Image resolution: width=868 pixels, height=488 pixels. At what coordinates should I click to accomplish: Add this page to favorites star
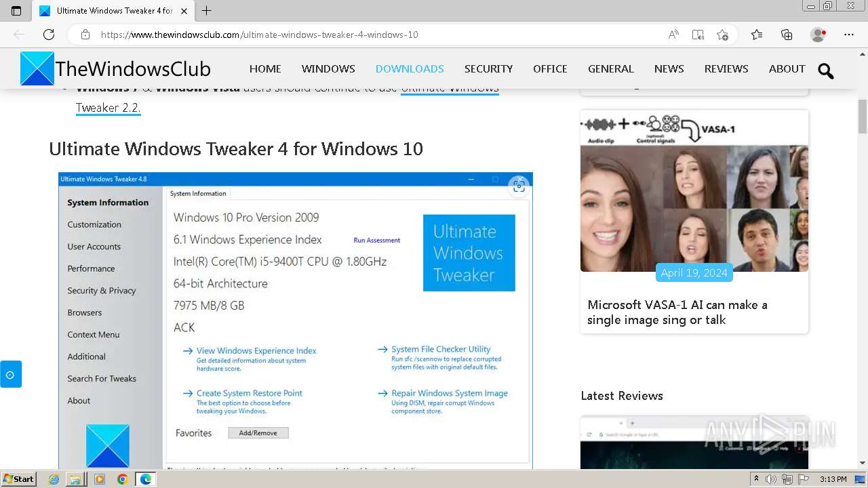[x=723, y=35]
